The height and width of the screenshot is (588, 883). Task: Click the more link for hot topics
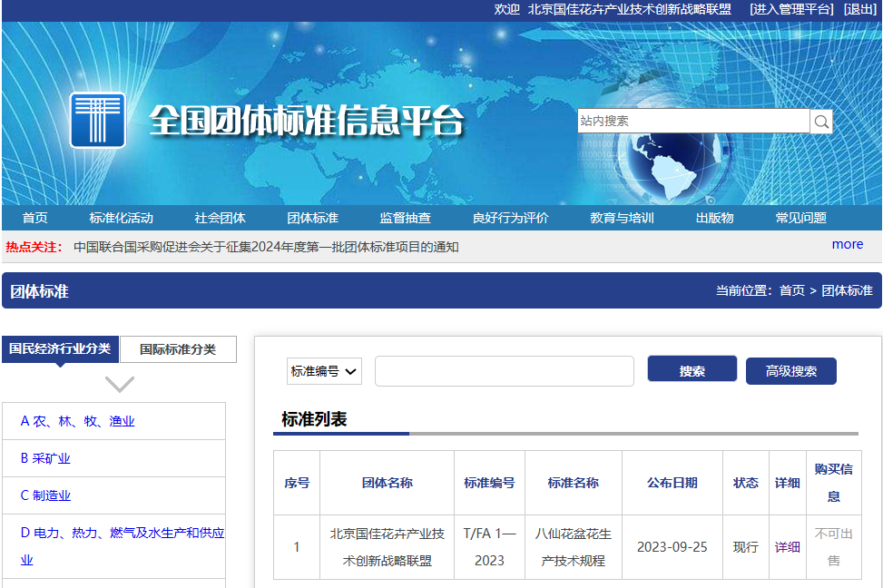click(x=848, y=244)
